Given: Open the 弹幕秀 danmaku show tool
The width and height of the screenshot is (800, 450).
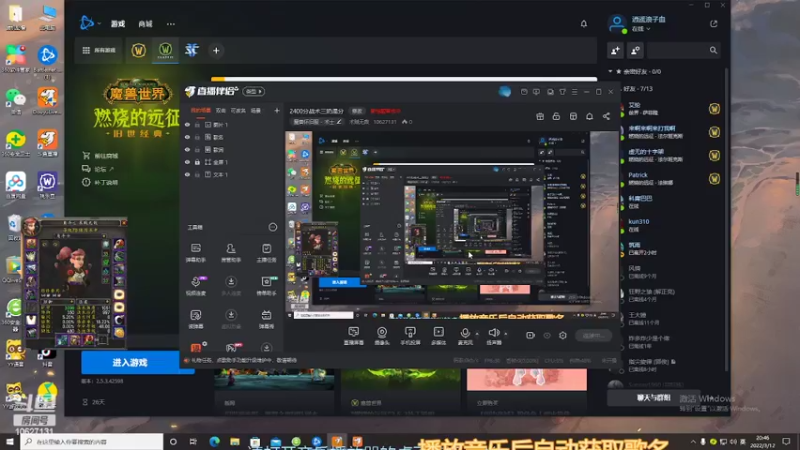Looking at the screenshot, I should coord(266,319).
